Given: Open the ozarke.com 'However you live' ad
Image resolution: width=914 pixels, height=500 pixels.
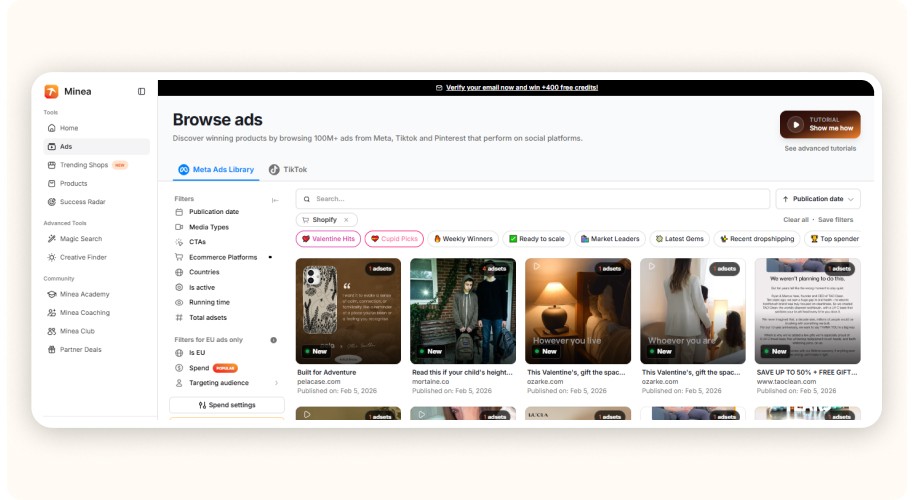Looking at the screenshot, I should tap(578, 311).
